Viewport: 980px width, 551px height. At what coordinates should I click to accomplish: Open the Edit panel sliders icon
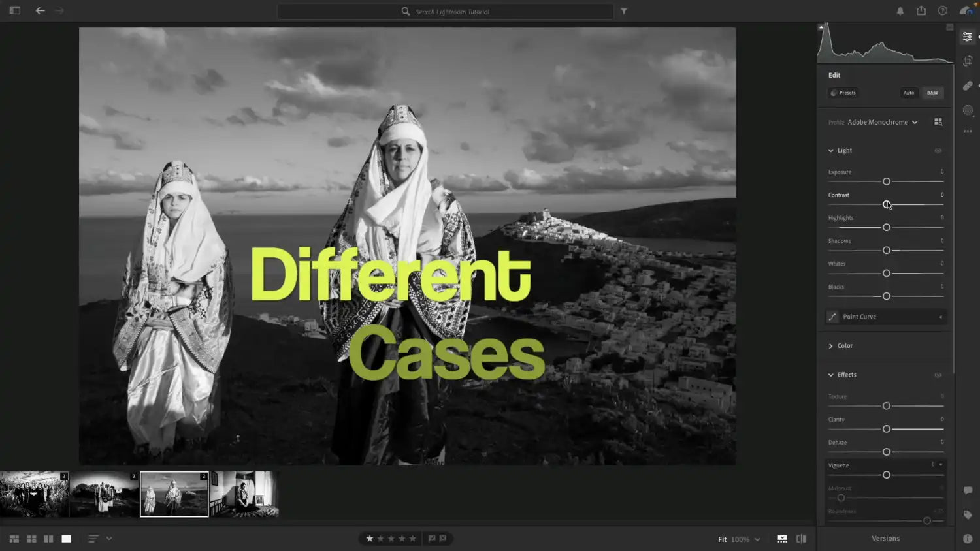point(968,36)
